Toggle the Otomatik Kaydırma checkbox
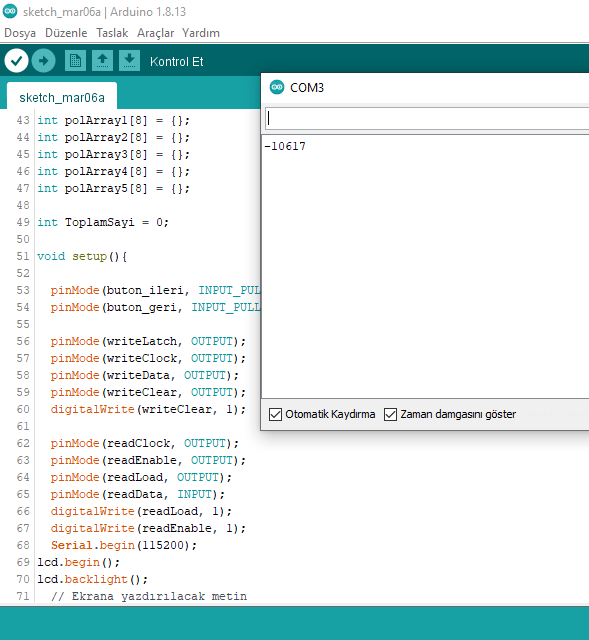The height and width of the screenshot is (640, 589). click(x=276, y=414)
